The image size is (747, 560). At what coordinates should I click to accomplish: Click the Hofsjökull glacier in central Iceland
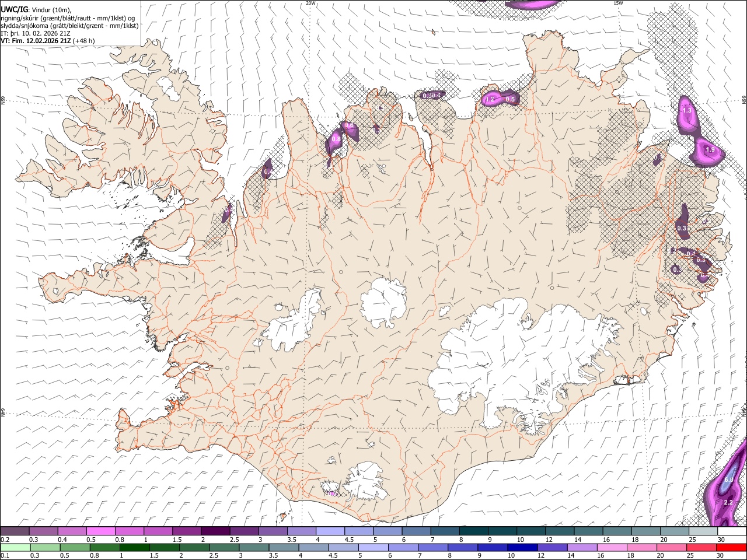coord(384,302)
